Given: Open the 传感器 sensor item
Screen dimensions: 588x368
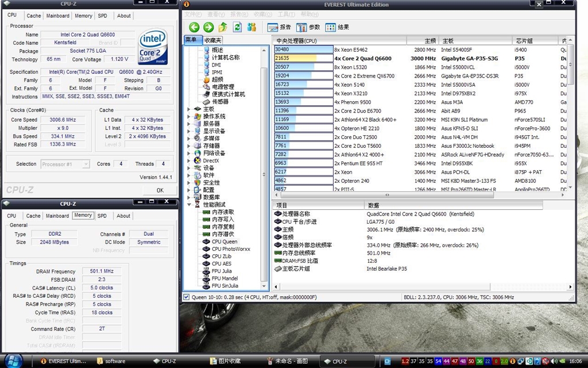Looking at the screenshot, I should tap(220, 102).
